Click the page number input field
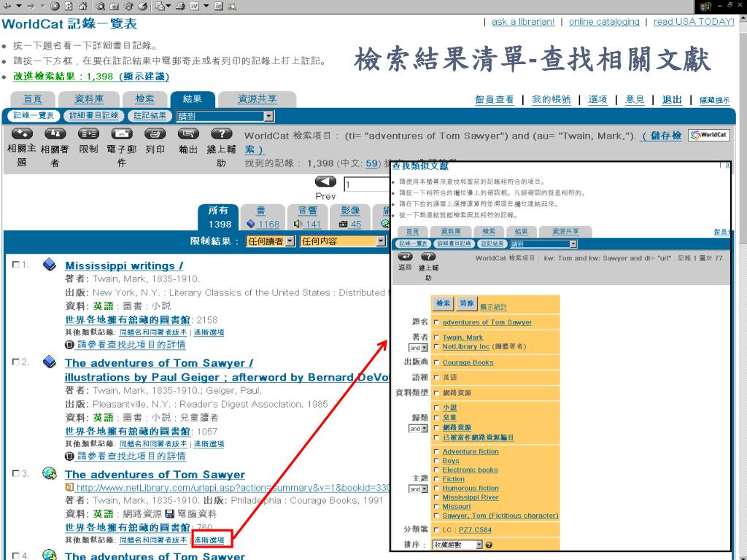The image size is (747, 560). point(368,184)
